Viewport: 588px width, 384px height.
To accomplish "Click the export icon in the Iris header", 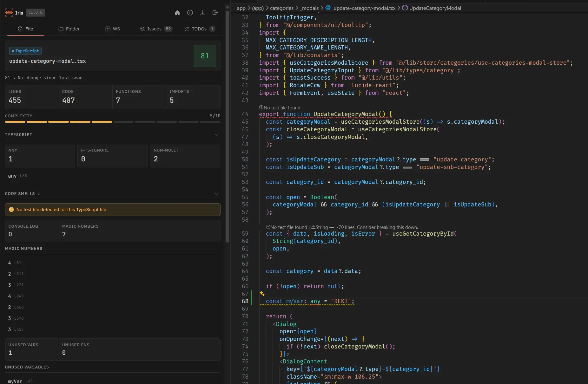I will 215,13.
